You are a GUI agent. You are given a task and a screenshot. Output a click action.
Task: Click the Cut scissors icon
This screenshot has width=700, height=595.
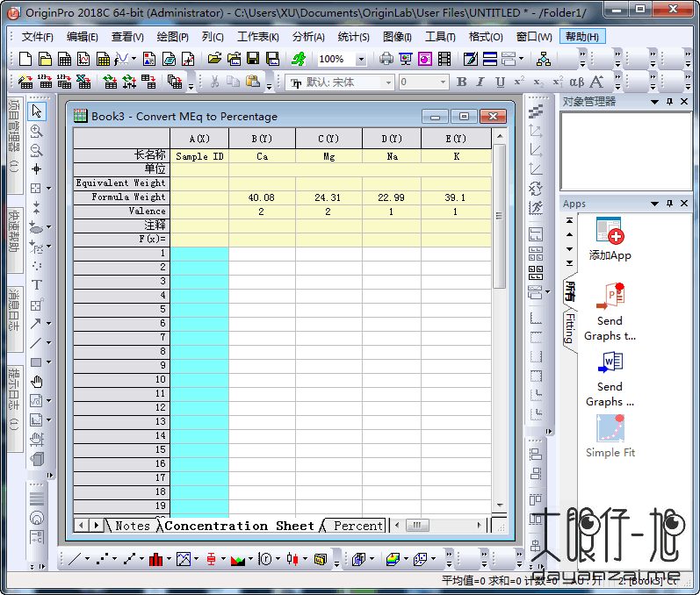click(214, 82)
